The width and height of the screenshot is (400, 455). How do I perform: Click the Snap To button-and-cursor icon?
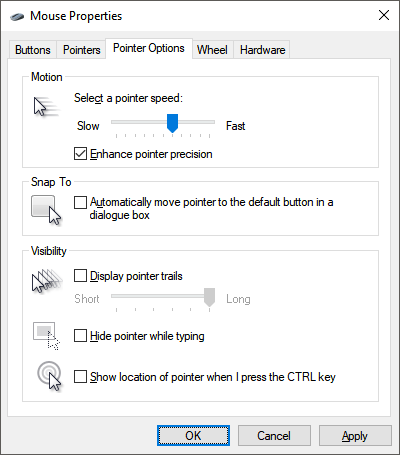click(x=46, y=210)
